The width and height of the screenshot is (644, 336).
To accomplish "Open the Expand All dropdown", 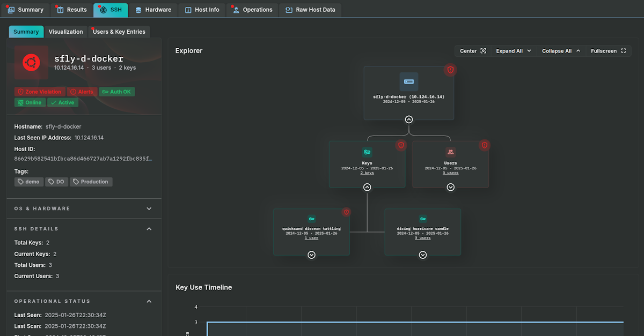I will click(x=514, y=51).
